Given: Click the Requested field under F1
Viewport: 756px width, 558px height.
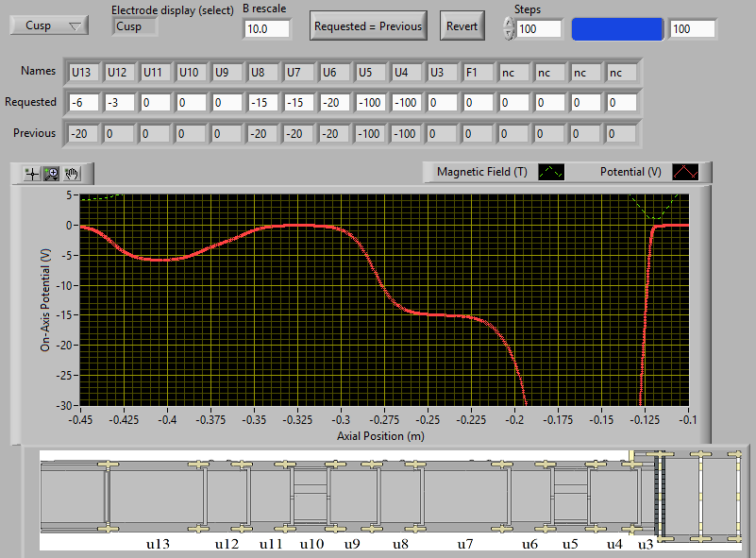Looking at the screenshot, I should pyautogui.click(x=479, y=102).
